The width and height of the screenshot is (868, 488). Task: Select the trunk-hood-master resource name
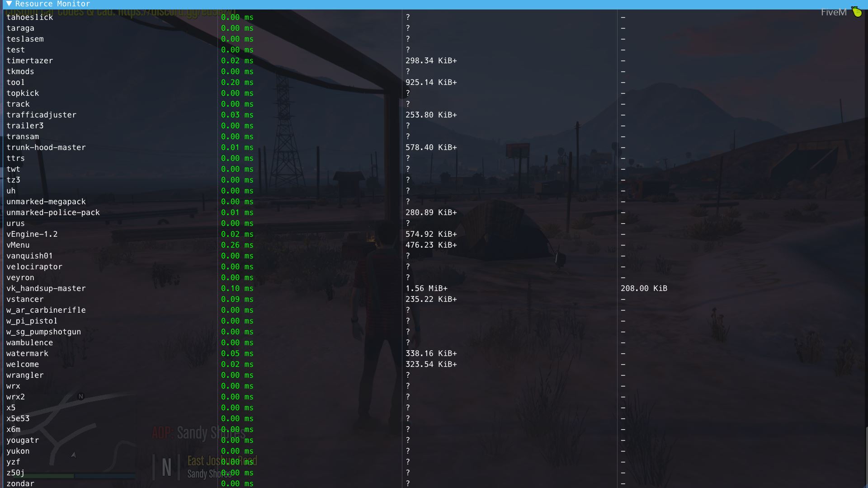coord(46,147)
